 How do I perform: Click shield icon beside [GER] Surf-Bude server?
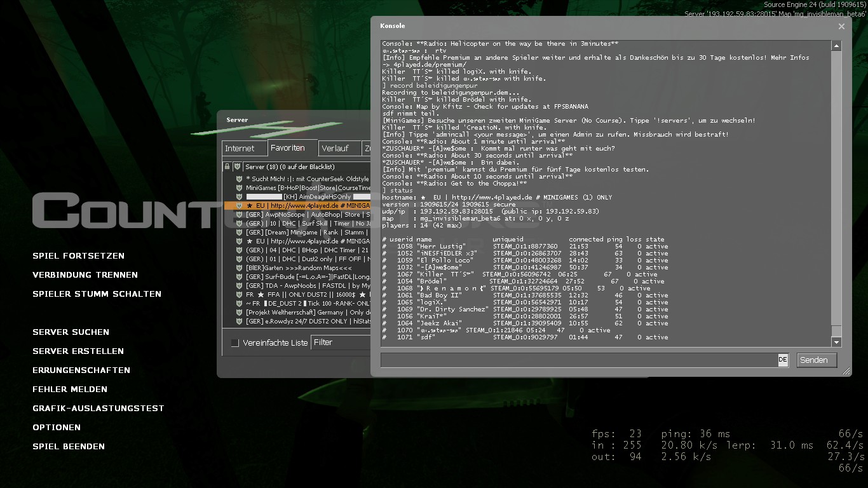point(240,277)
